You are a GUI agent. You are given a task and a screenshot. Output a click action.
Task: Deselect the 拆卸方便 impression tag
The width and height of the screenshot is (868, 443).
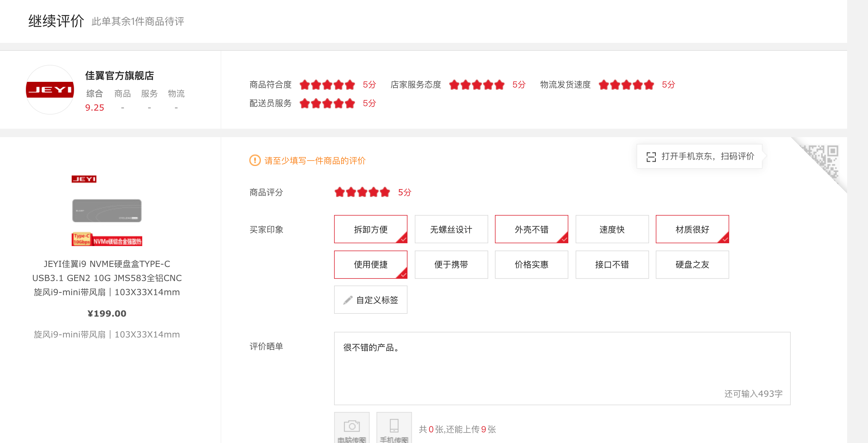(371, 229)
